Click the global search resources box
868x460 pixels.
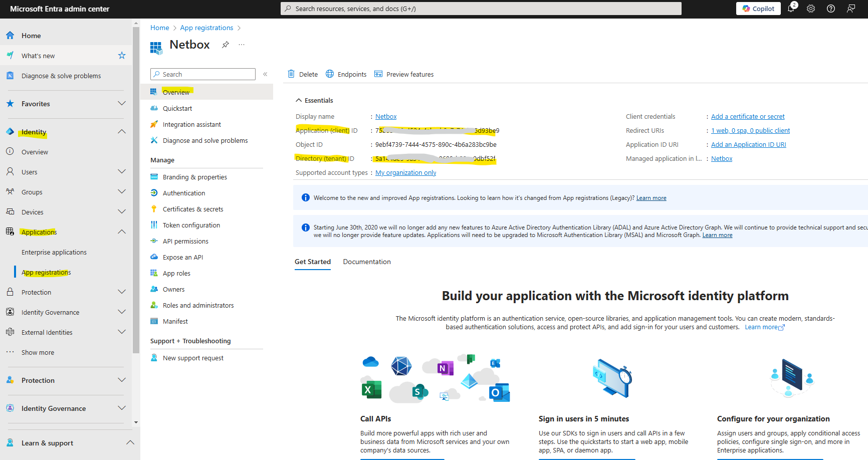coord(481,9)
